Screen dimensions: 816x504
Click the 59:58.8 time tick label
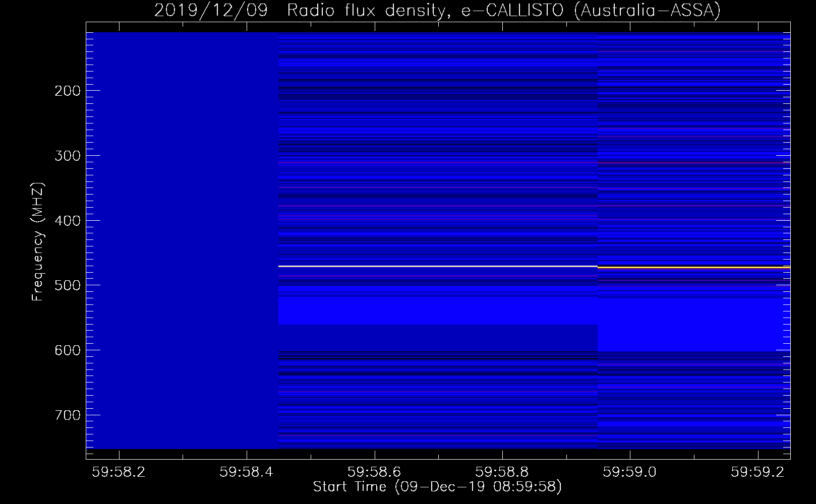coord(502,472)
